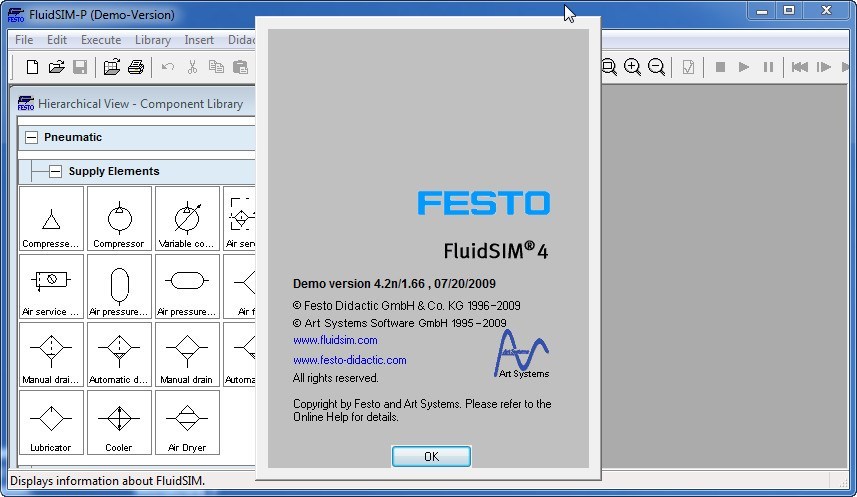Click the Art Systems logo
Viewport: 857px width, 497px height.
[522, 354]
